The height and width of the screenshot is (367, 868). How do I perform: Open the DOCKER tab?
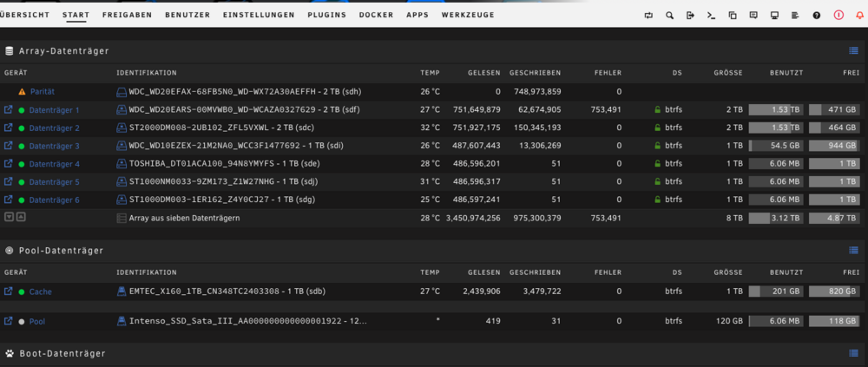coord(377,15)
